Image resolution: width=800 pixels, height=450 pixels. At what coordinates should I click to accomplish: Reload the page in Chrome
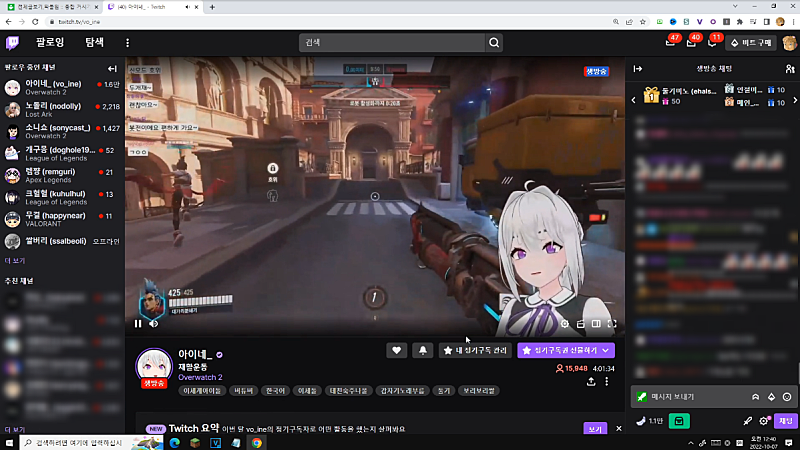(35, 22)
